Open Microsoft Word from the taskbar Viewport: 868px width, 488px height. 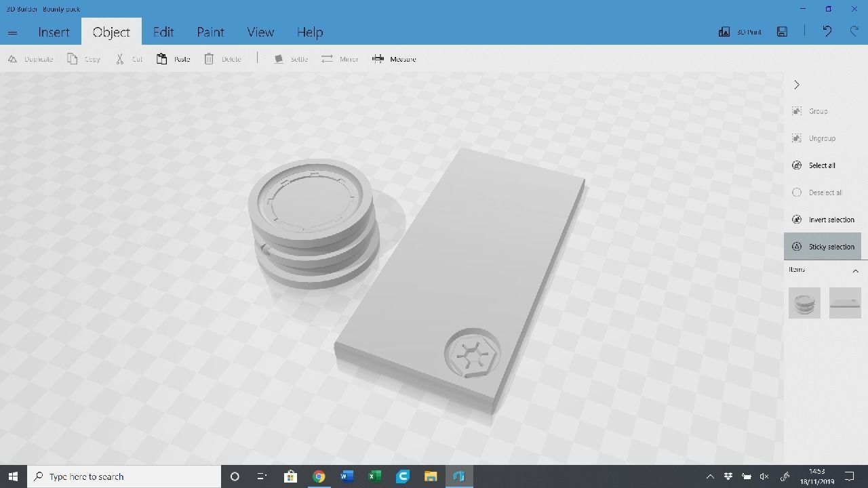point(347,476)
